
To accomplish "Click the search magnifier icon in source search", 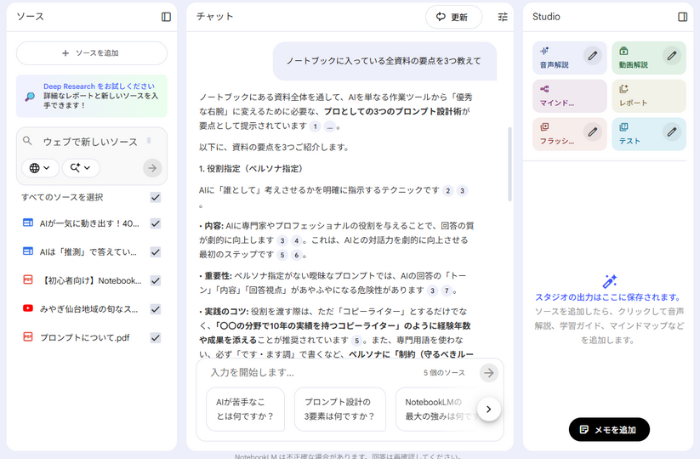I will [x=28, y=141].
